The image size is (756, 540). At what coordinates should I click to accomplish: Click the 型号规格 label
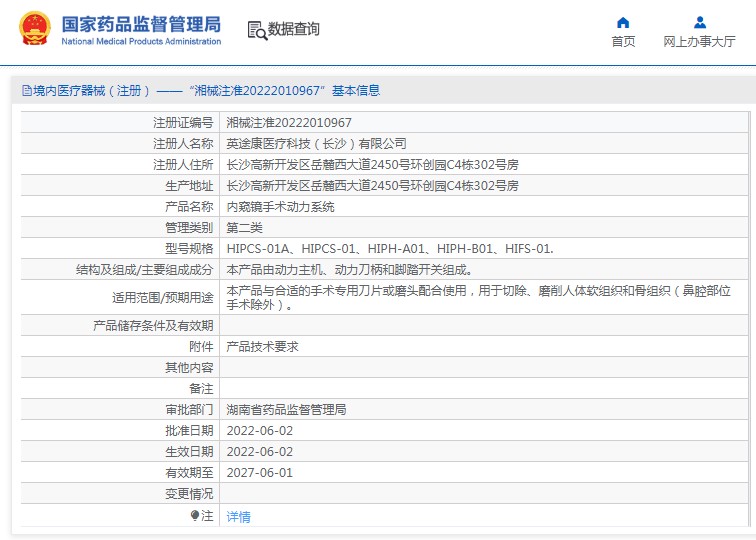tap(189, 249)
